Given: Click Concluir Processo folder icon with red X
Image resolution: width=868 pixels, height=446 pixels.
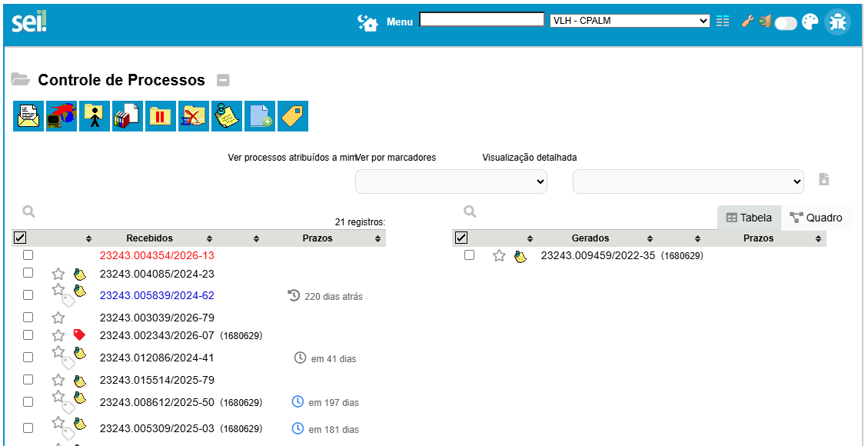Looking at the screenshot, I should [194, 116].
